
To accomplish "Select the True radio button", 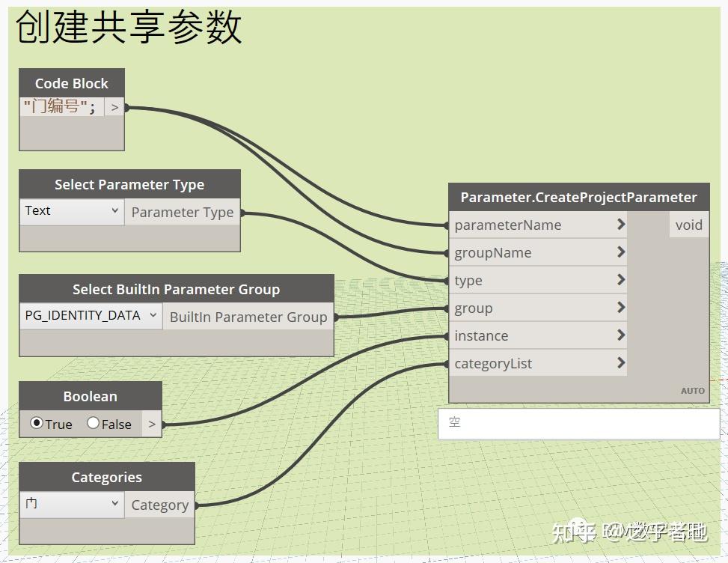I will [36, 423].
